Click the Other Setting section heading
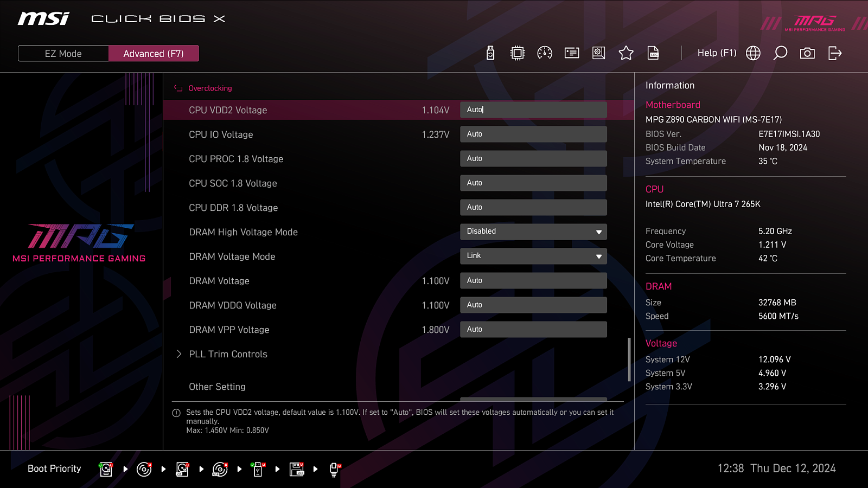The height and width of the screenshot is (488, 868). [x=217, y=387]
